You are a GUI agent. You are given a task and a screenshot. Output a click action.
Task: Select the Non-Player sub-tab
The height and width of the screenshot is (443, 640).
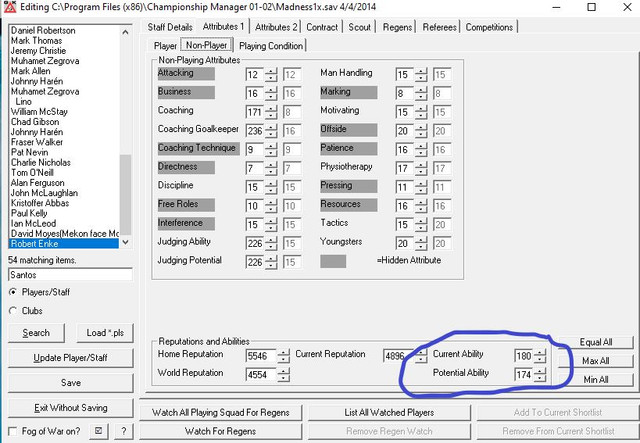(x=207, y=45)
